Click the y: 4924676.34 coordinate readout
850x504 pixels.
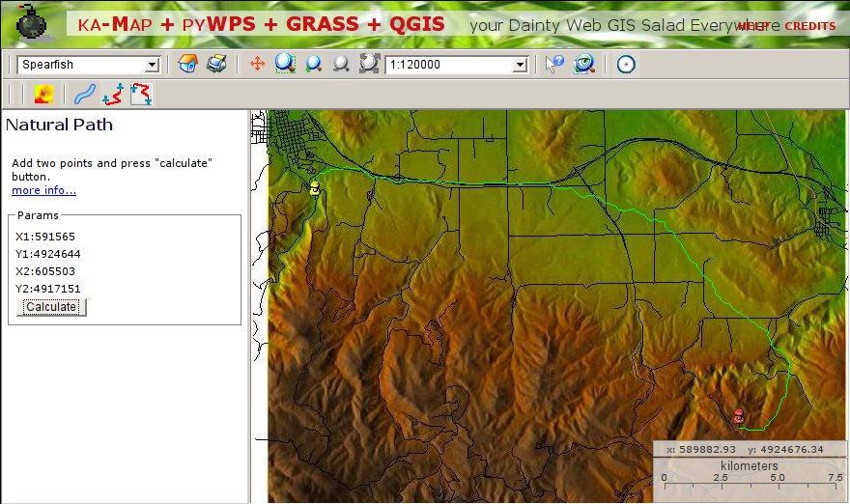click(785, 449)
